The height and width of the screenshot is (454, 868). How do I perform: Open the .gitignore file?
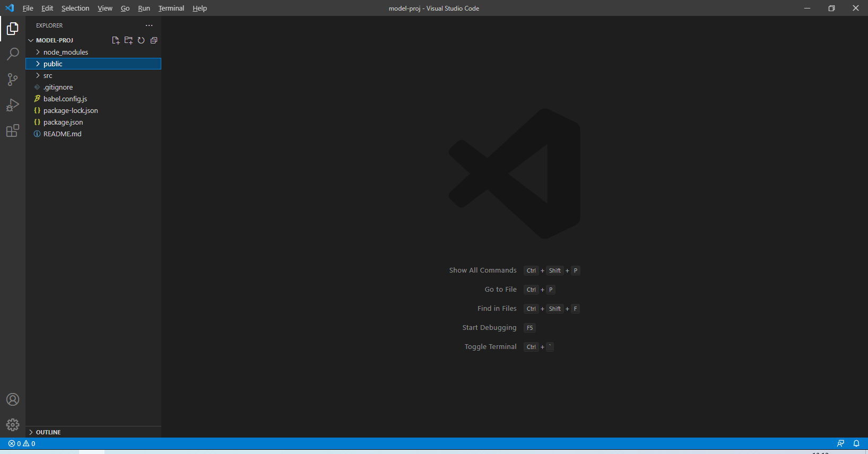[58, 87]
